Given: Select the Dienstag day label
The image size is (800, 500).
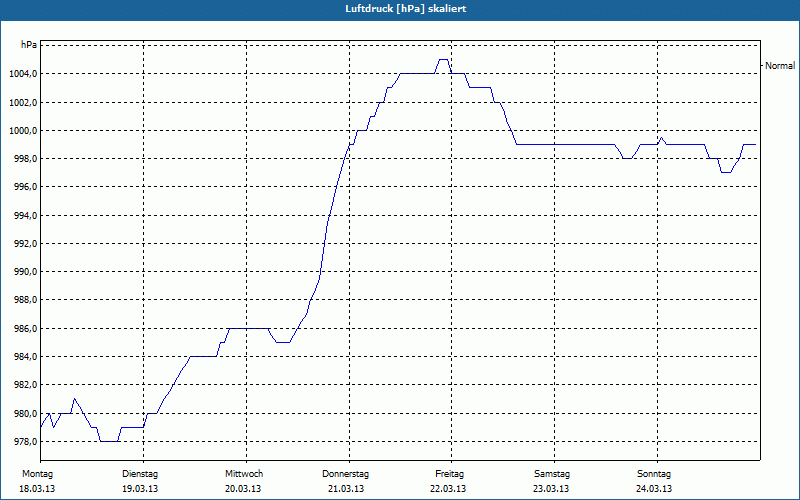Looking at the screenshot, I should [140, 474].
